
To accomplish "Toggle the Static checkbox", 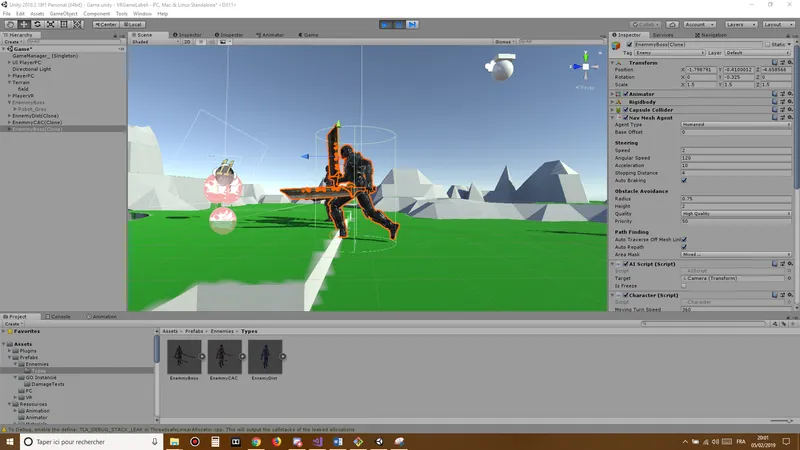I will (767, 45).
